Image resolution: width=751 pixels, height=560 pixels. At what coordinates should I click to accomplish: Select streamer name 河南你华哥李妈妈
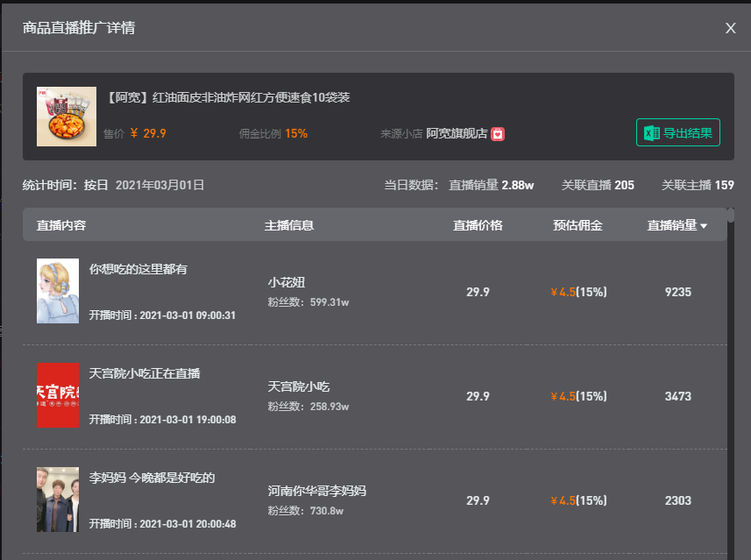click(x=317, y=491)
